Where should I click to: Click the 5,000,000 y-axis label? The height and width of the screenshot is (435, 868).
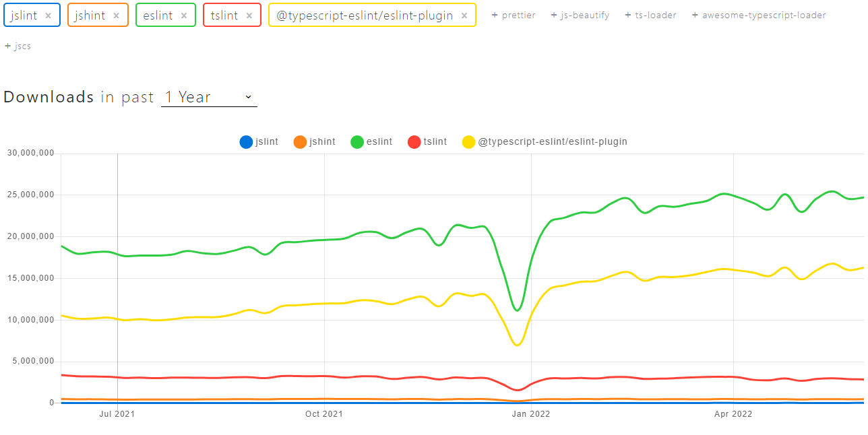point(33,362)
